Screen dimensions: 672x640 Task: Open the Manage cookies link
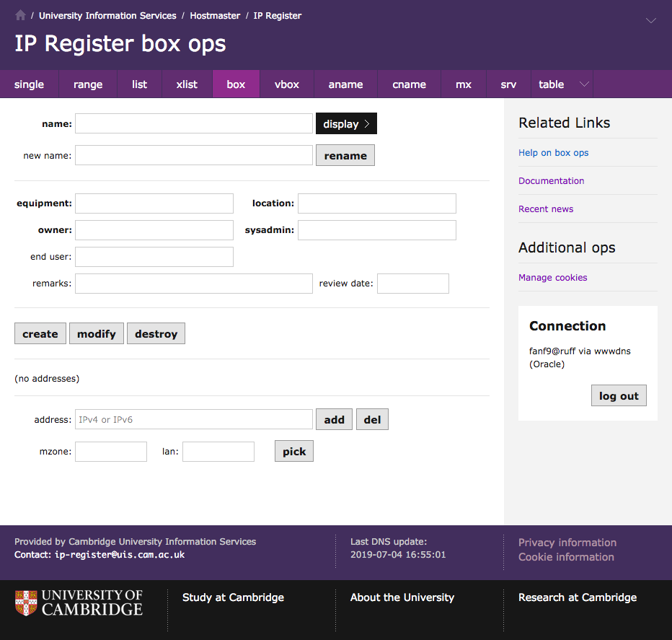click(552, 278)
